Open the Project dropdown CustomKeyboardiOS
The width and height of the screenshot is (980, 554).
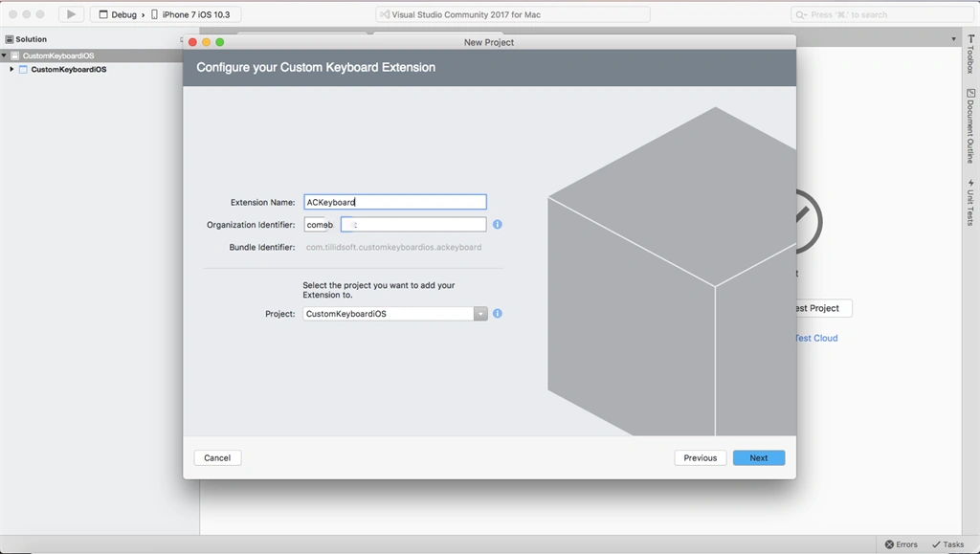click(x=395, y=314)
